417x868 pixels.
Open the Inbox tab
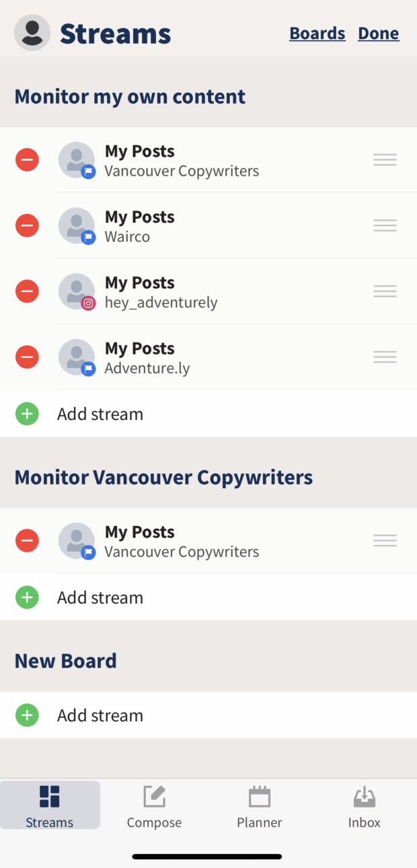tap(364, 805)
